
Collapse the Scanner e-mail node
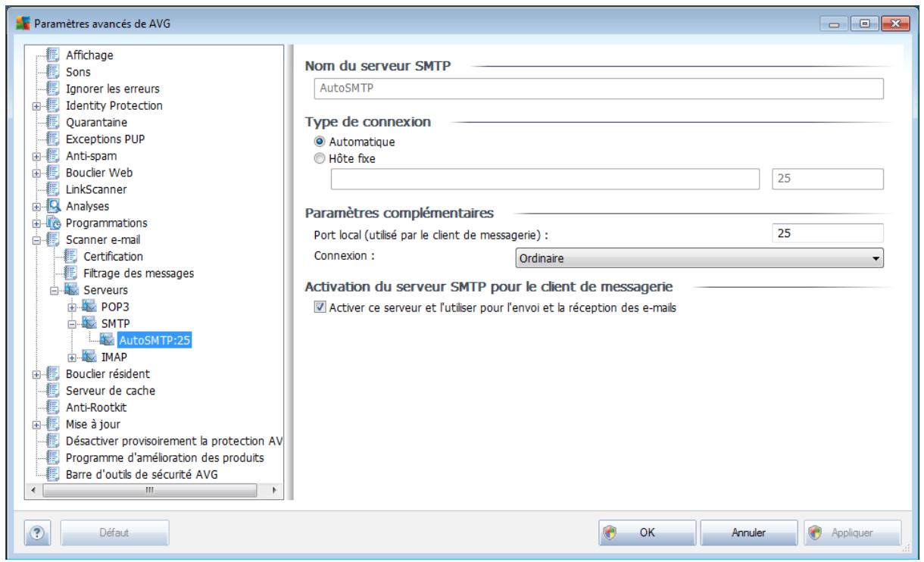click(36, 239)
